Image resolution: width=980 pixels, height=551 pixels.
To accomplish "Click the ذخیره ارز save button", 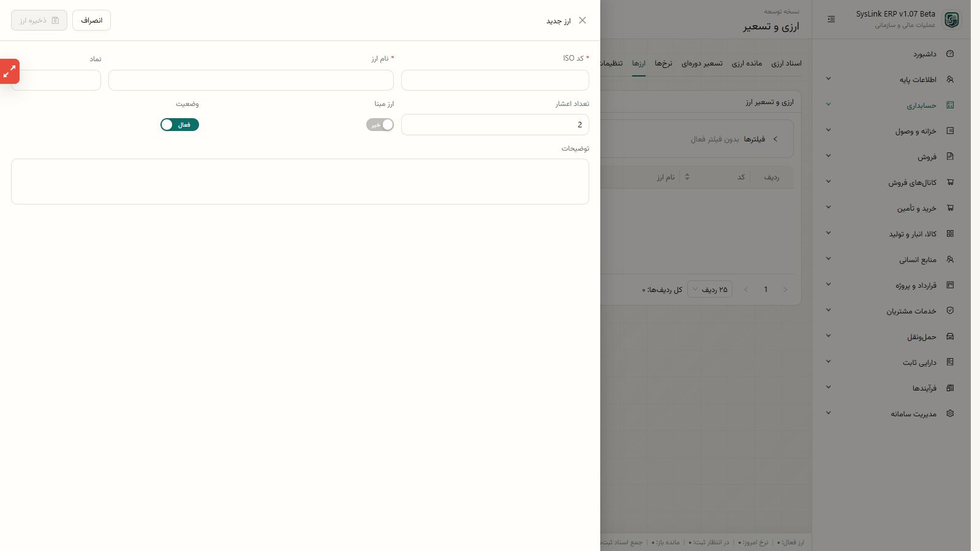I will [39, 20].
